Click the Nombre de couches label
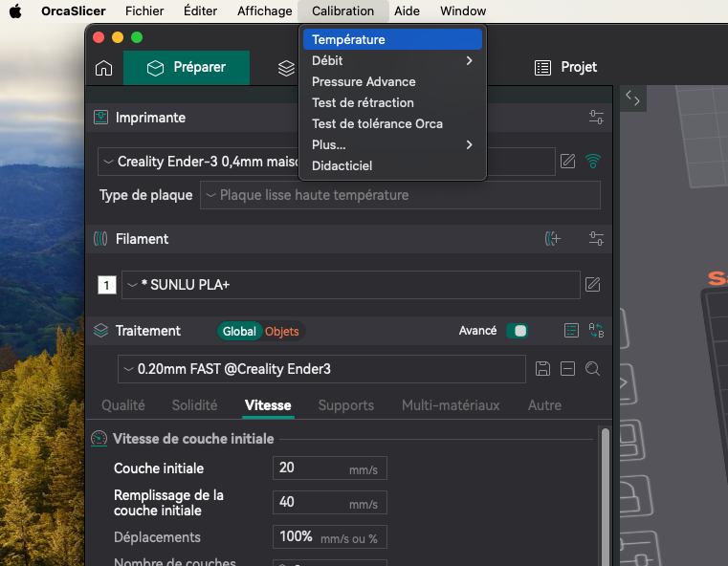Image resolution: width=728 pixels, height=566 pixels. point(175,561)
